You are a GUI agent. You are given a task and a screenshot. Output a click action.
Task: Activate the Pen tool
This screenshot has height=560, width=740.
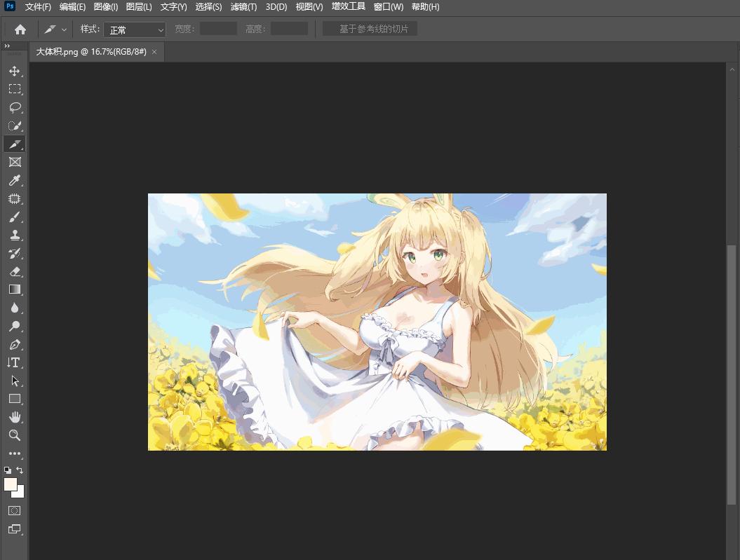[x=14, y=345]
